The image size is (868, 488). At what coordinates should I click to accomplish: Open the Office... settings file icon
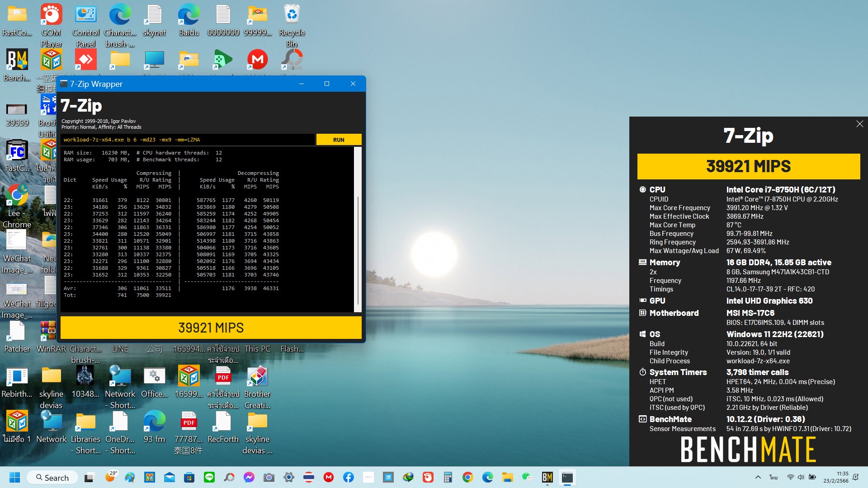(154, 382)
